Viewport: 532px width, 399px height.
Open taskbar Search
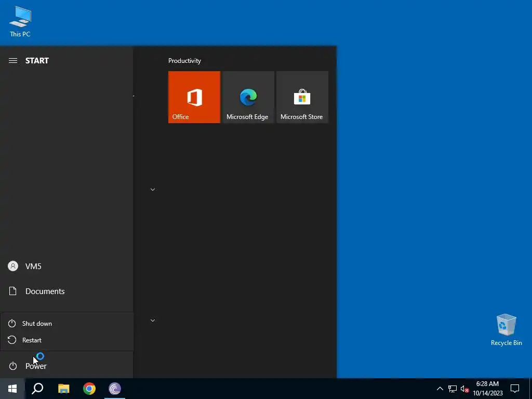point(37,389)
